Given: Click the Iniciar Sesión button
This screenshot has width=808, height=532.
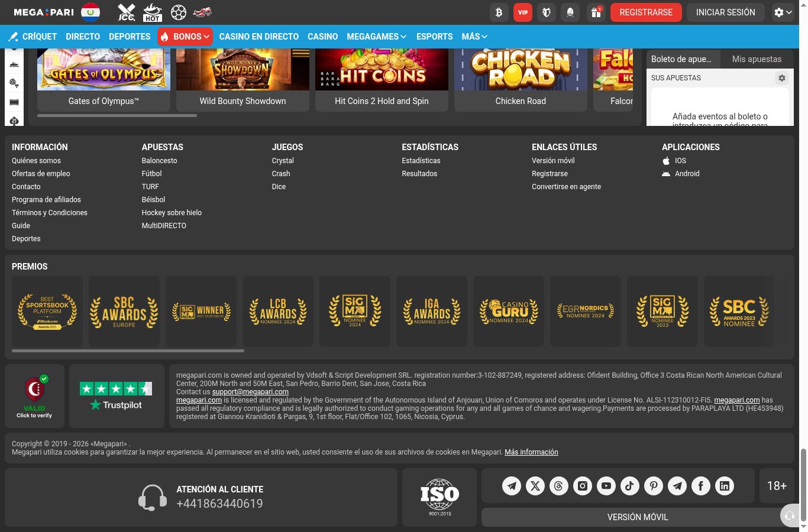Looking at the screenshot, I should click(726, 12).
